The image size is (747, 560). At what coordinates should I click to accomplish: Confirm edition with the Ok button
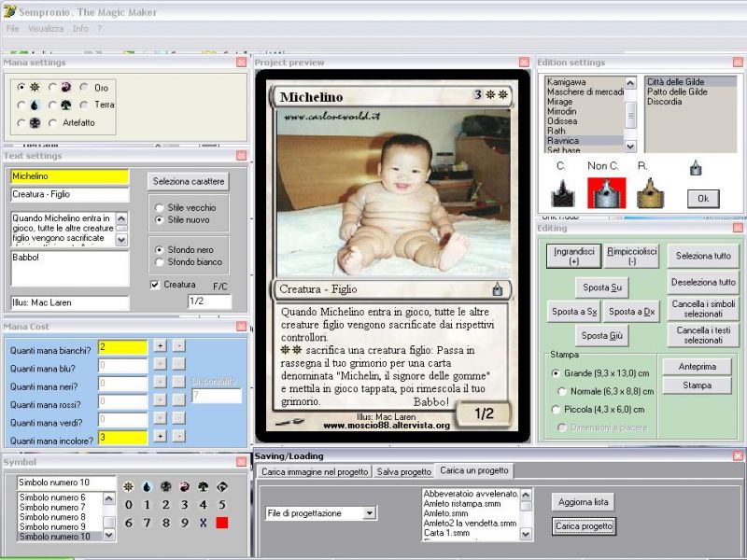tap(703, 199)
